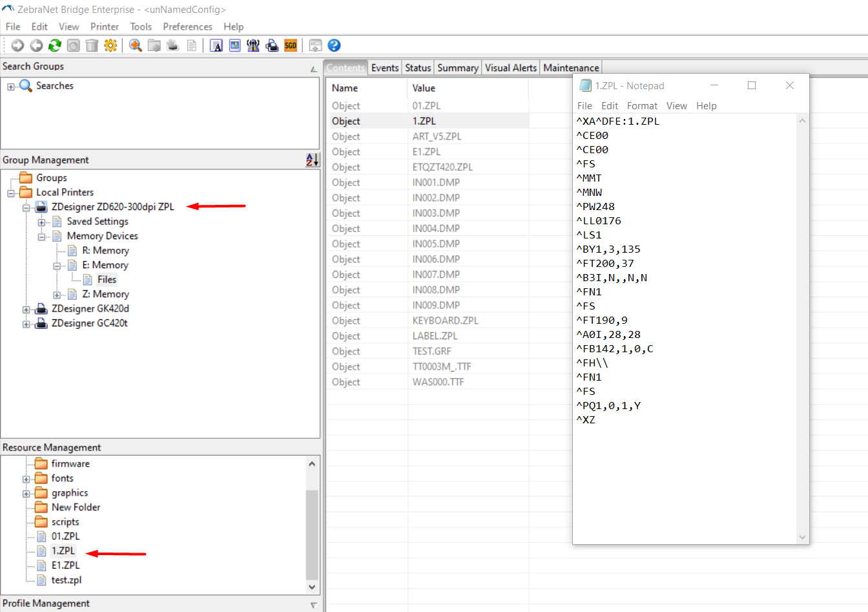Click the graphics download toolbar icon
868x612 pixels.
234,45
